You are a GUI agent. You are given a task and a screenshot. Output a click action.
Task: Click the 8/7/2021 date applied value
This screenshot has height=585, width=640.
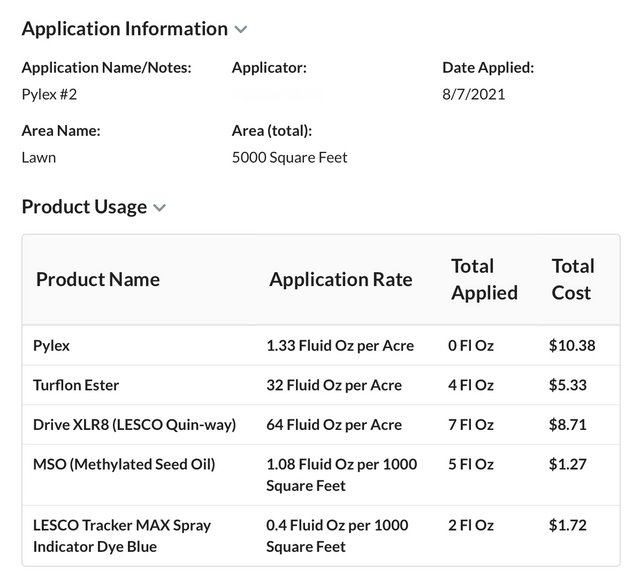tap(473, 95)
